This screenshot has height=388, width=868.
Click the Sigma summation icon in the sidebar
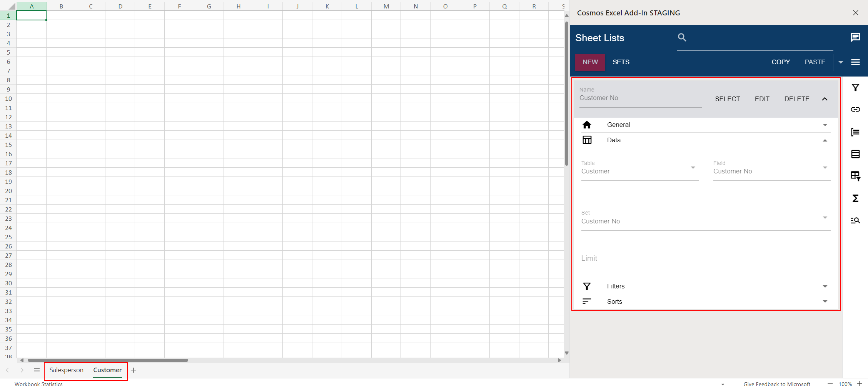[x=856, y=198]
